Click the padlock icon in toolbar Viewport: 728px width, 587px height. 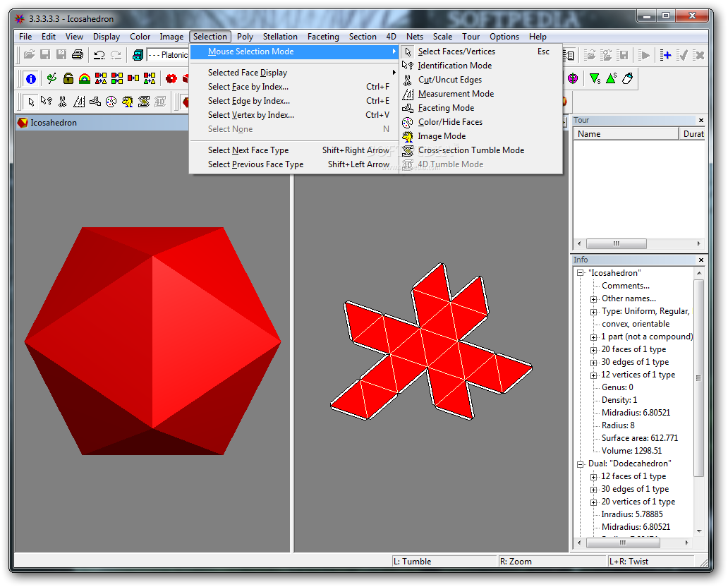[x=68, y=78]
